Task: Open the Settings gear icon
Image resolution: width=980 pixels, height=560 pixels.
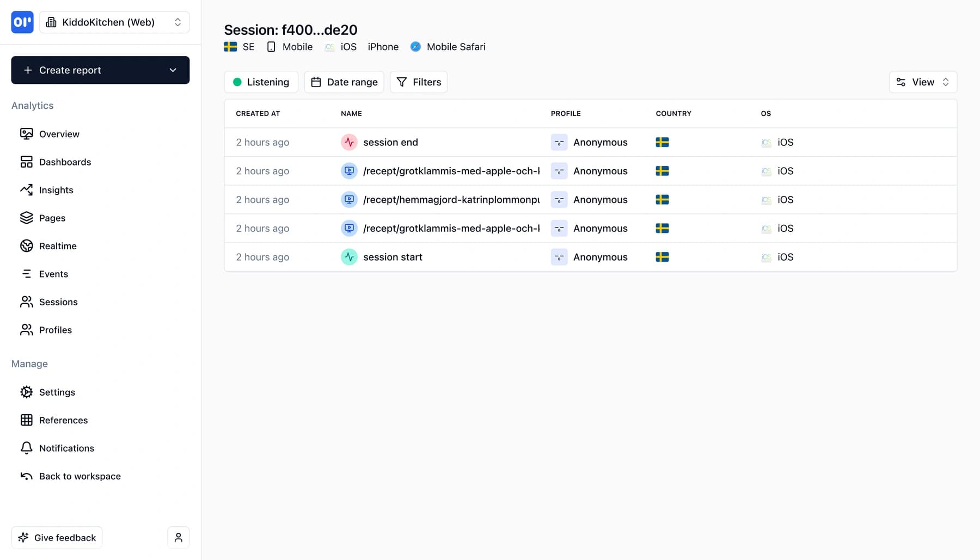Action: click(x=27, y=392)
